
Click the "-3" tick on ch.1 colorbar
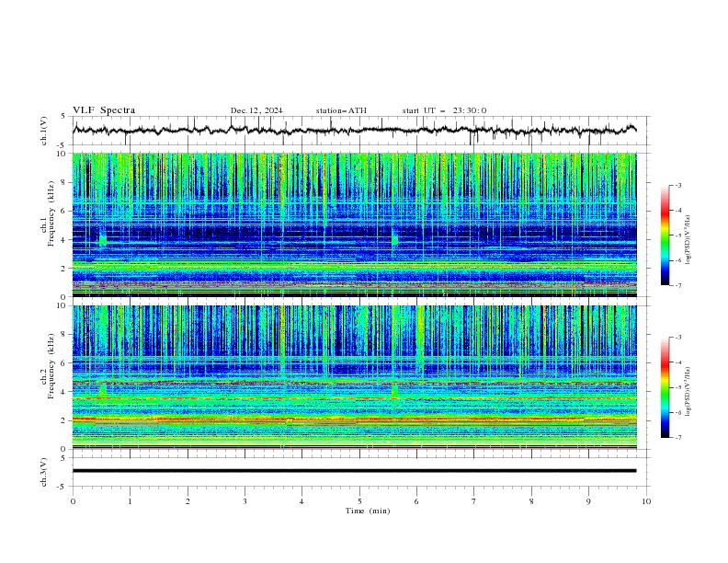coord(678,185)
